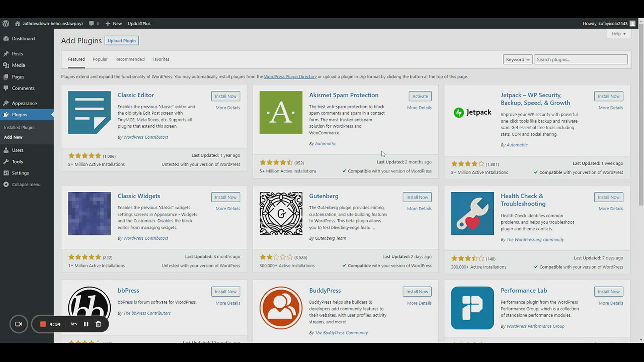Install the Jetpack plugin
This screenshot has height=362, width=644.
coord(608,96)
